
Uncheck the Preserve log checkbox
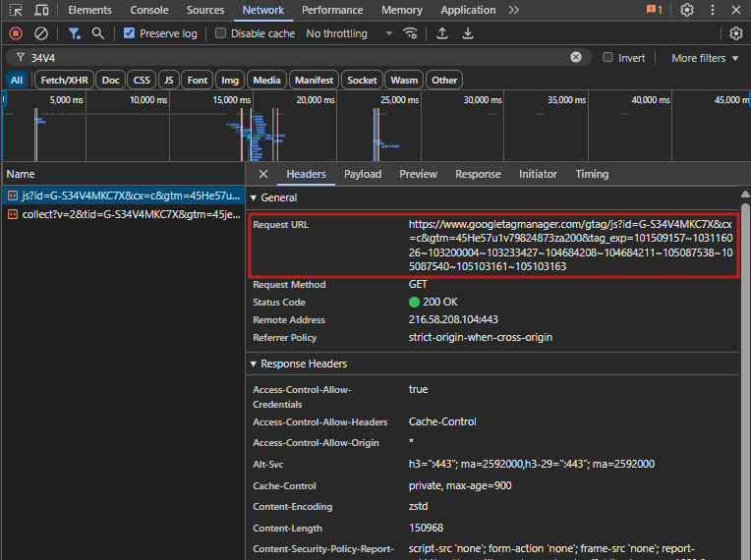click(130, 33)
